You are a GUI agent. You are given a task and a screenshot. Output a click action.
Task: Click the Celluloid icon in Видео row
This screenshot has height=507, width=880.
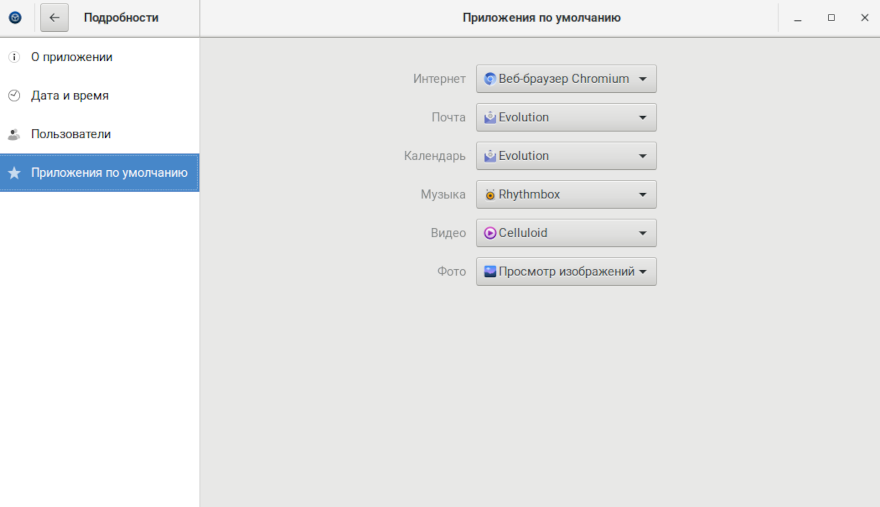(490, 233)
